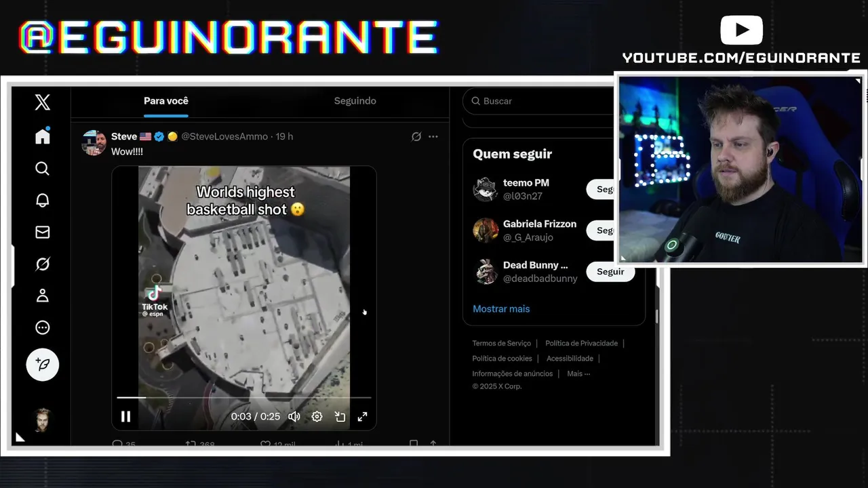The width and height of the screenshot is (868, 488).
Task: Click the Steve display name
Action: (x=124, y=136)
